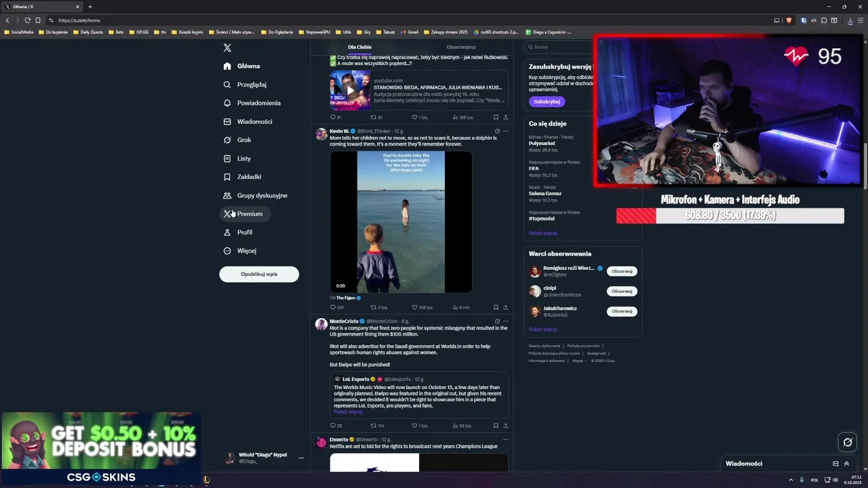Go back in browser navigation

(x=7, y=20)
